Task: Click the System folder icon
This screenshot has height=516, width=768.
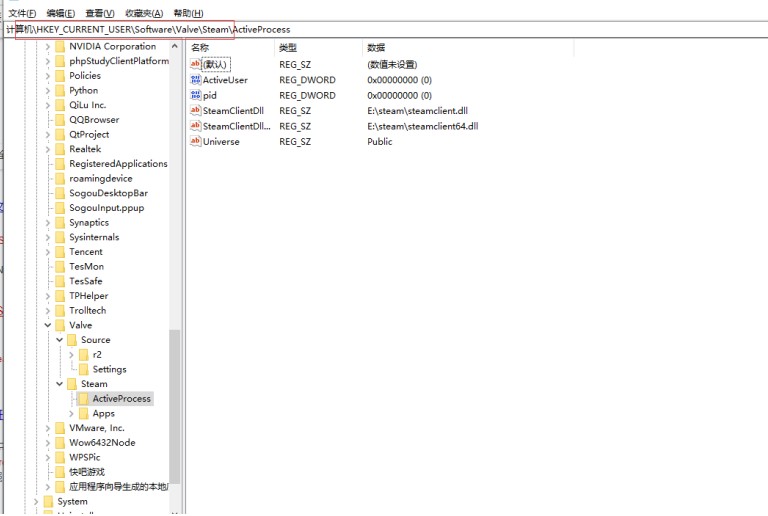Action: (48, 502)
